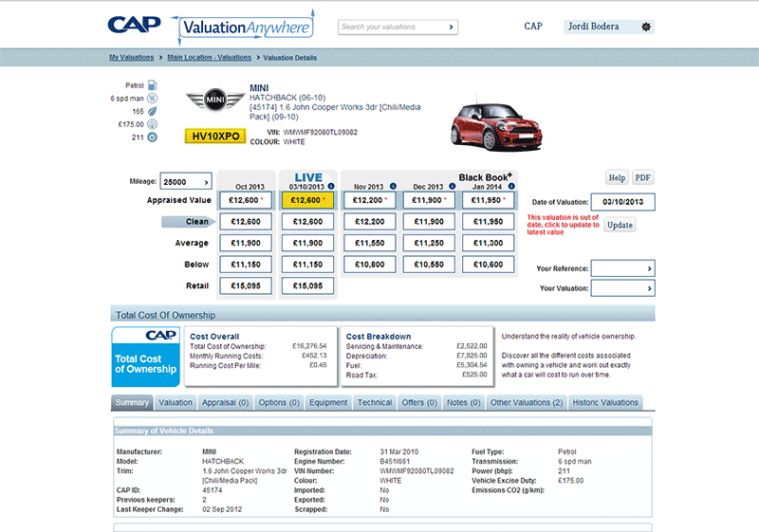Open the Options (0) tab
759x532 pixels.
point(279,402)
